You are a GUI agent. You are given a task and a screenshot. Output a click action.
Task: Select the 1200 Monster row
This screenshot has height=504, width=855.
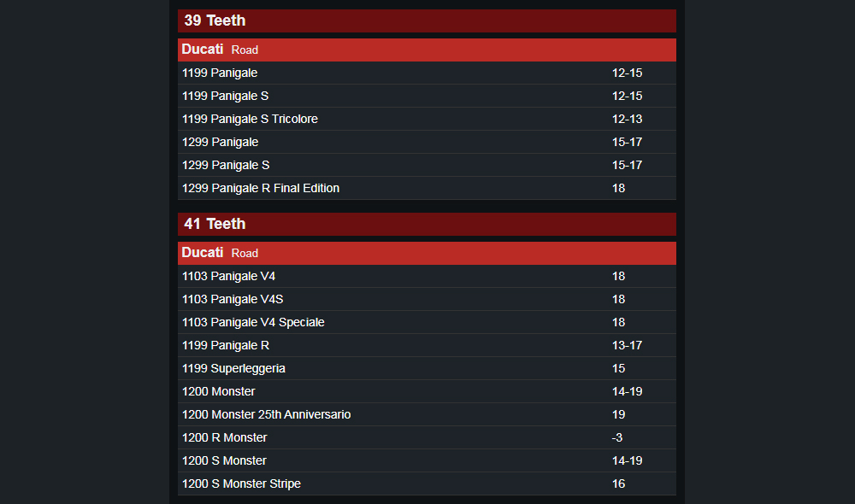[427, 391]
